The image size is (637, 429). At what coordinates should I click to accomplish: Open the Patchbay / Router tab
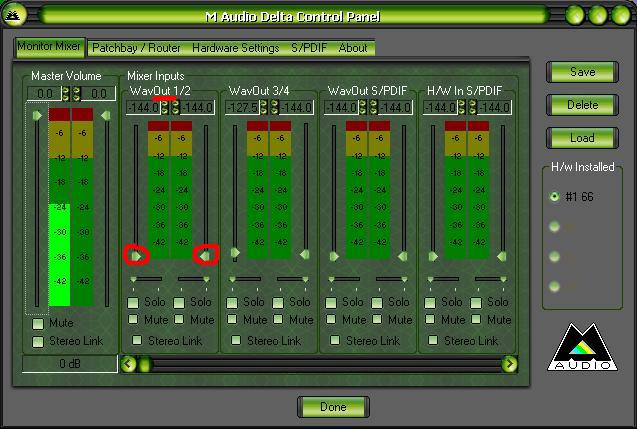point(136,48)
